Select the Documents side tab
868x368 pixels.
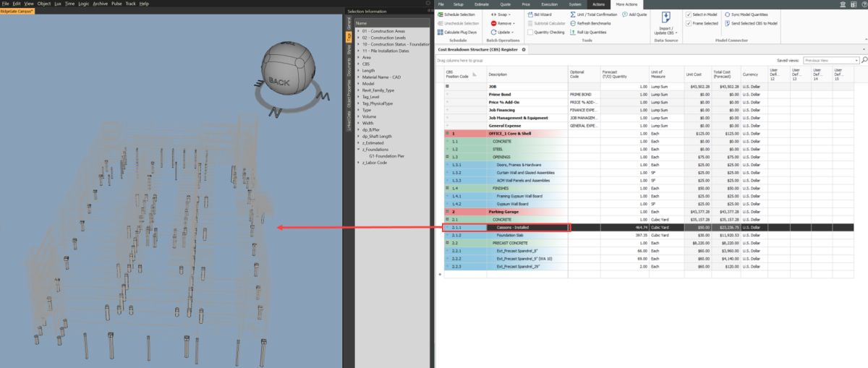(349, 68)
